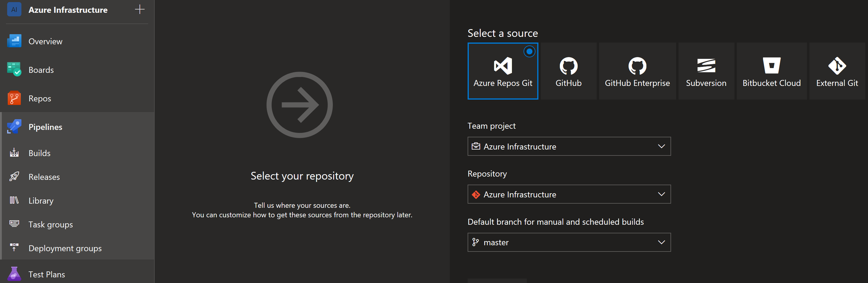Click the Deployment groups icon
This screenshot has width=868, height=283.
pyautogui.click(x=14, y=248)
